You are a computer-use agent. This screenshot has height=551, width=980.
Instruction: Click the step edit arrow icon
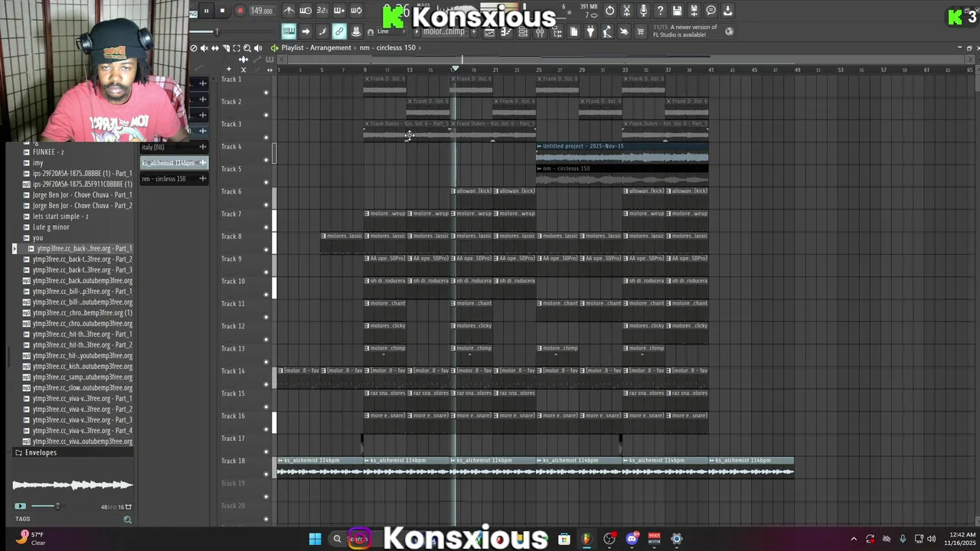point(305,31)
